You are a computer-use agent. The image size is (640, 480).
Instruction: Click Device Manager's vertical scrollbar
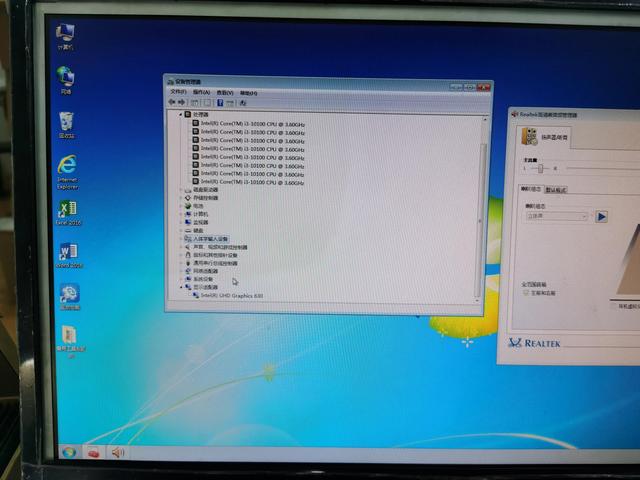click(x=482, y=220)
